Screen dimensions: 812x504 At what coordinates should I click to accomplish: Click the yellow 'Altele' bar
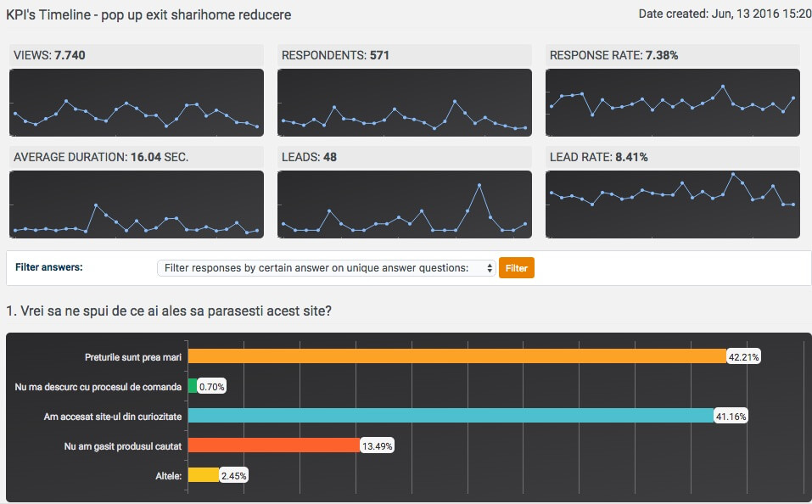(x=204, y=475)
